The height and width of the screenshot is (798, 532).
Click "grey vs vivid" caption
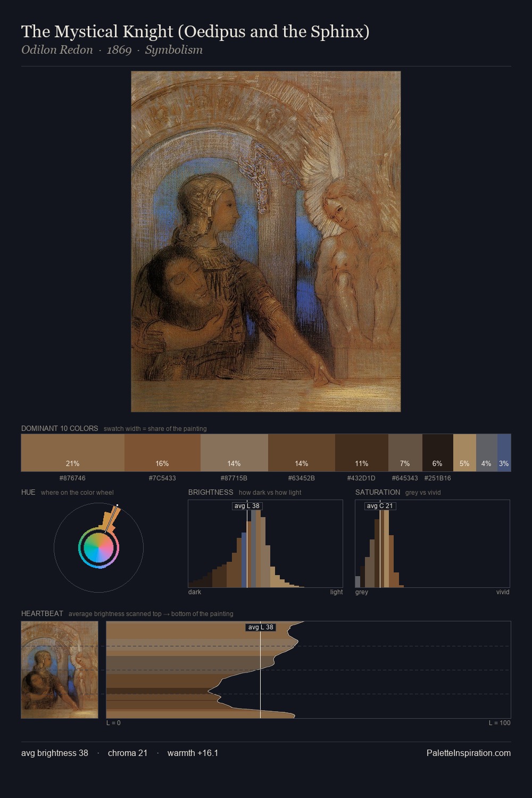click(x=423, y=493)
